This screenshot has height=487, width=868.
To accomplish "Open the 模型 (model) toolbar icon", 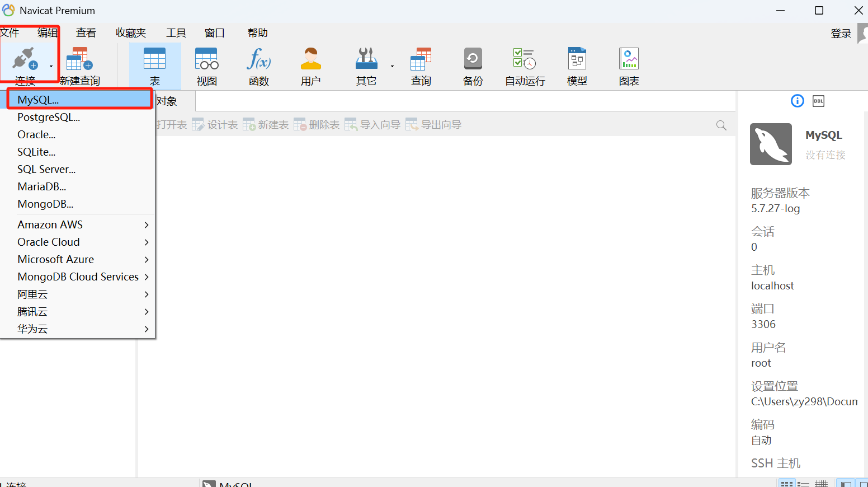I will point(577,66).
